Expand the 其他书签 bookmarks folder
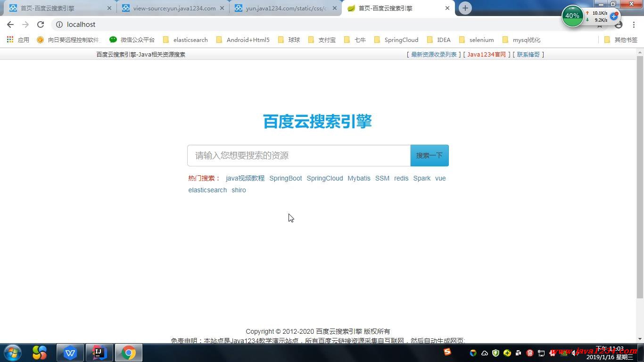 (620, 40)
